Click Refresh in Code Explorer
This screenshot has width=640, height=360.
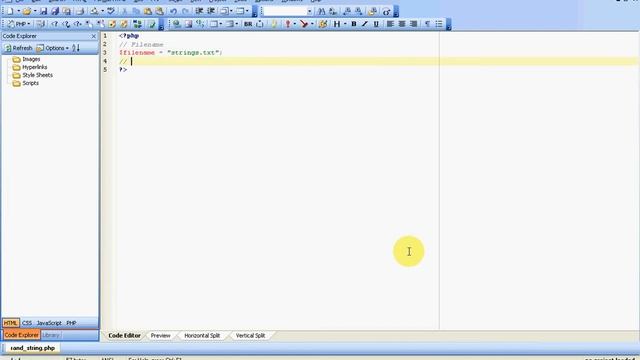click(18, 48)
